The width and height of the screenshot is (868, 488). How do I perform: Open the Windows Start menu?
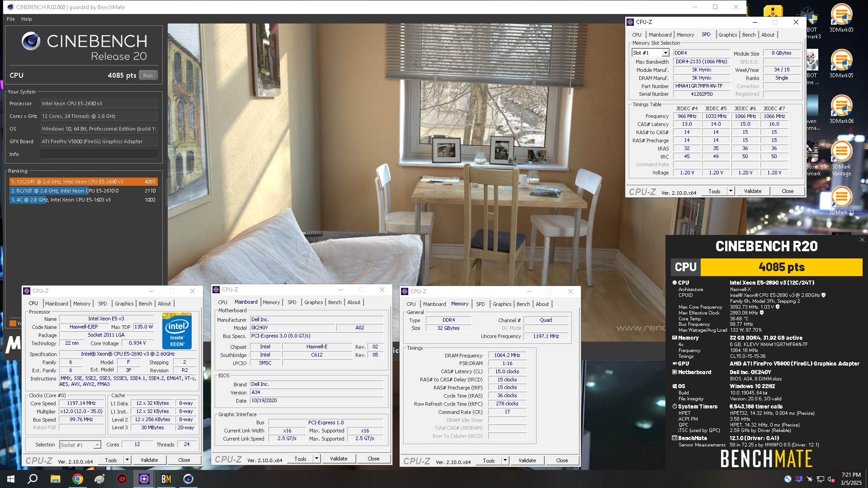point(11,479)
